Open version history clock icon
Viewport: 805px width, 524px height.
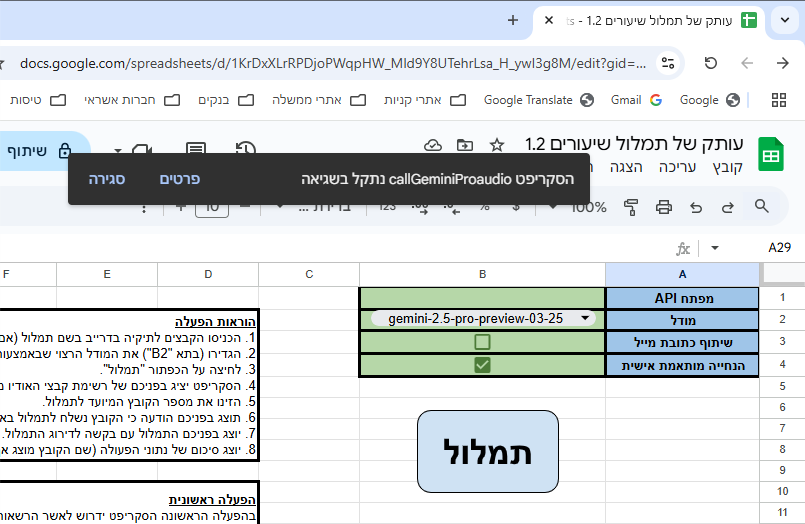(245, 148)
